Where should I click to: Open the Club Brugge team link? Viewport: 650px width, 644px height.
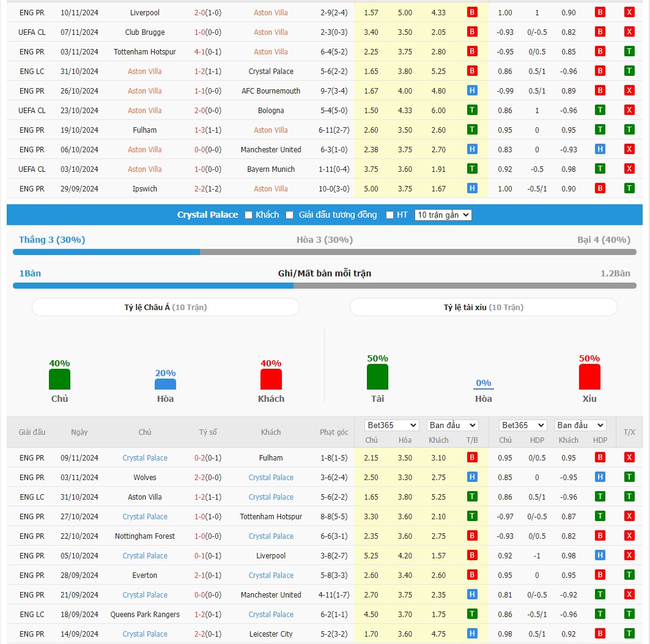(x=145, y=32)
